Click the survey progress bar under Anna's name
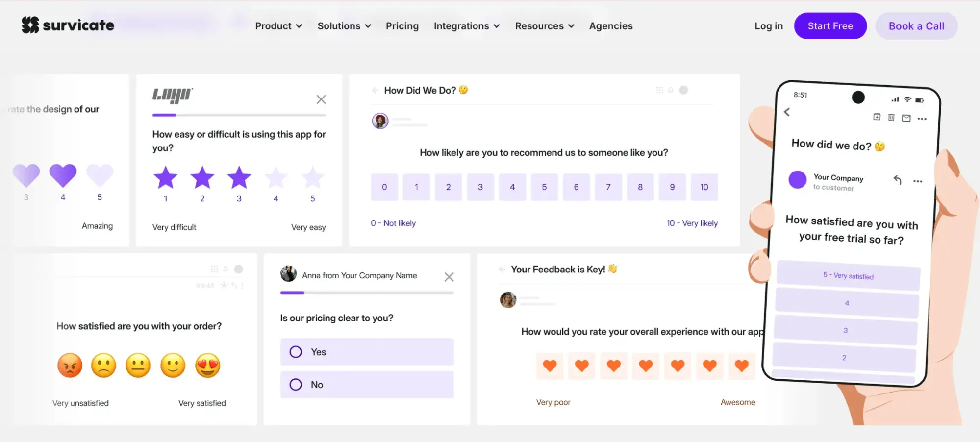Image resolution: width=980 pixels, height=442 pixels. click(x=367, y=293)
